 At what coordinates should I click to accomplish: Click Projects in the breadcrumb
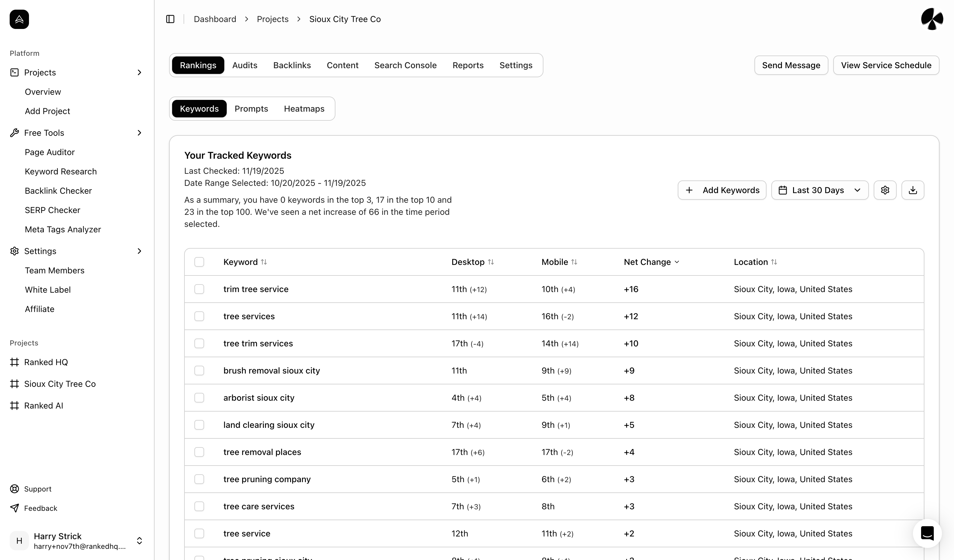273,19
